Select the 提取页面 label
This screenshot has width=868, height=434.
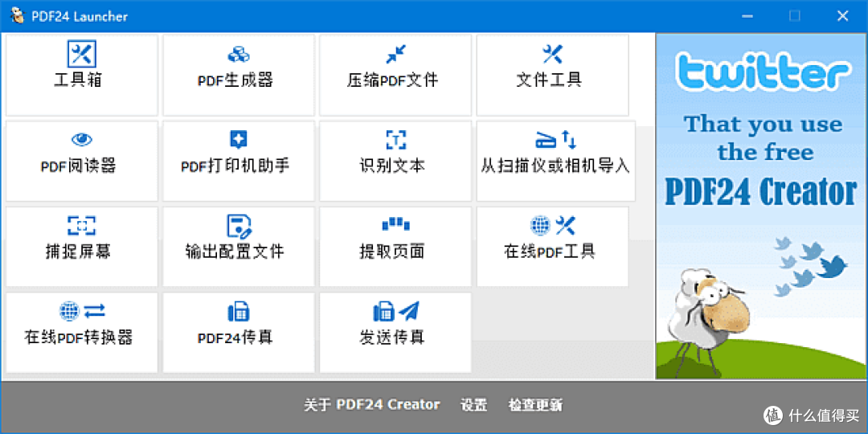(392, 252)
